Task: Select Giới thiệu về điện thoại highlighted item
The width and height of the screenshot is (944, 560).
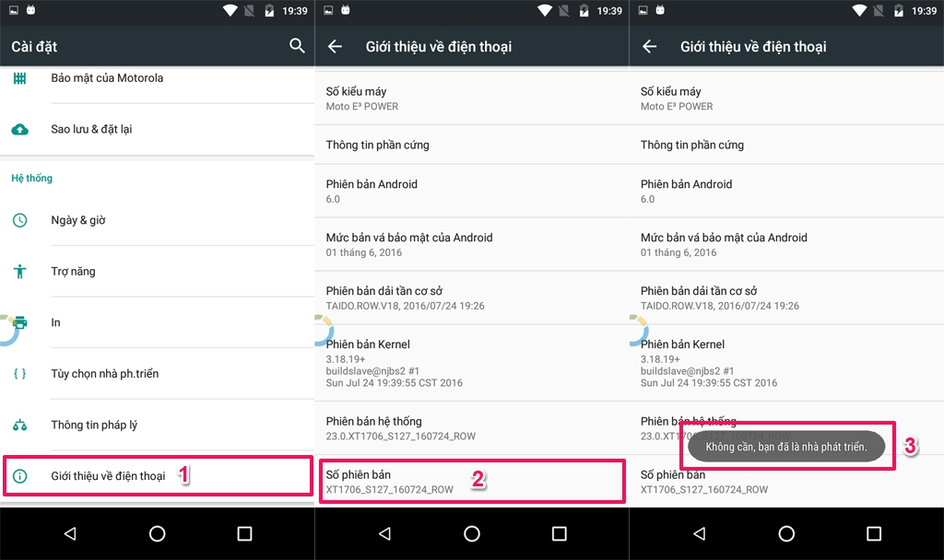Action: [157, 476]
